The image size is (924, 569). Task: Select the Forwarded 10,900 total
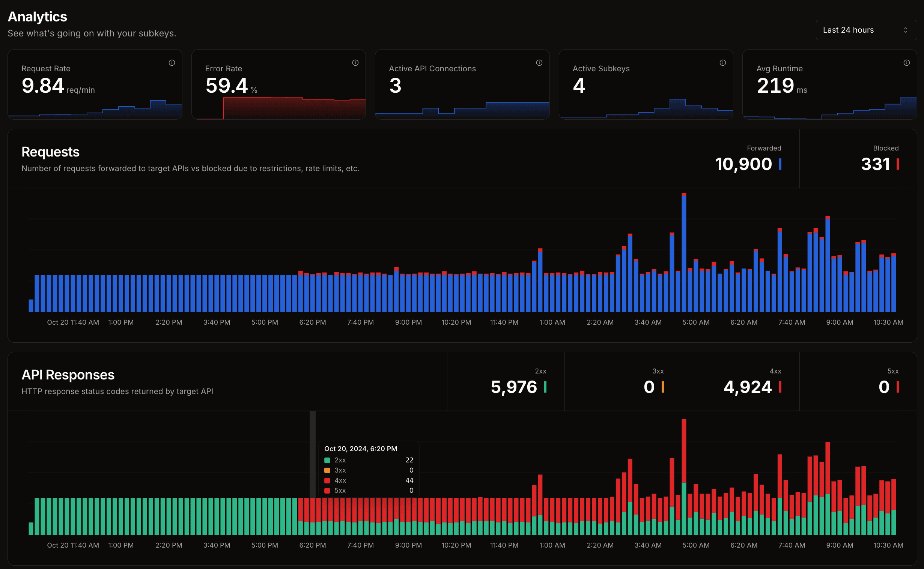[x=741, y=159]
